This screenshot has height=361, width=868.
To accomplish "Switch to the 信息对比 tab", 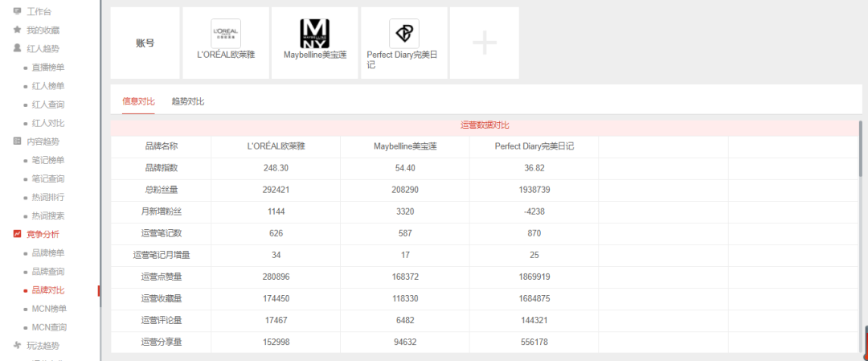I will (x=138, y=101).
